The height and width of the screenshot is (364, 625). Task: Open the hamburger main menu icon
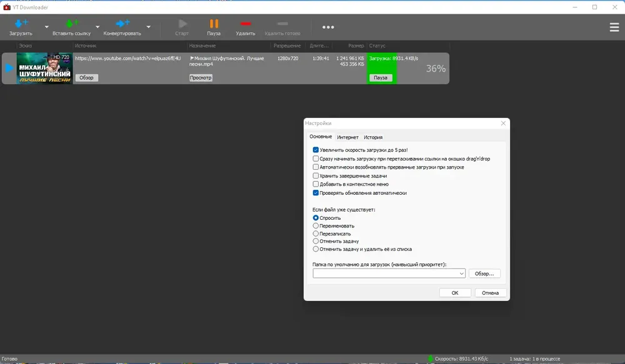(x=614, y=27)
